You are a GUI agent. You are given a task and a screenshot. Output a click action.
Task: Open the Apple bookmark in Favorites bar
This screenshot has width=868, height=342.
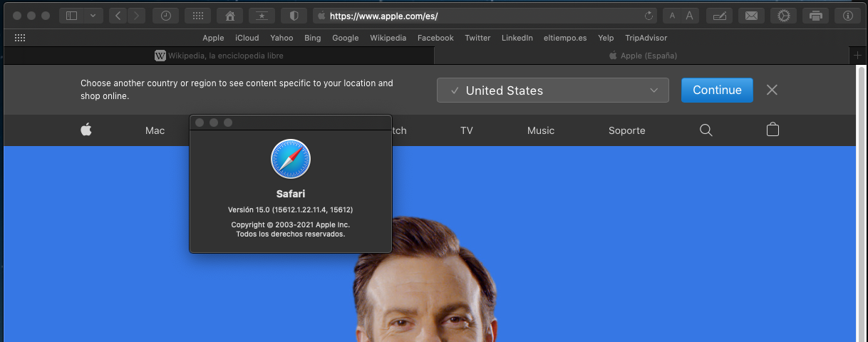pos(213,38)
